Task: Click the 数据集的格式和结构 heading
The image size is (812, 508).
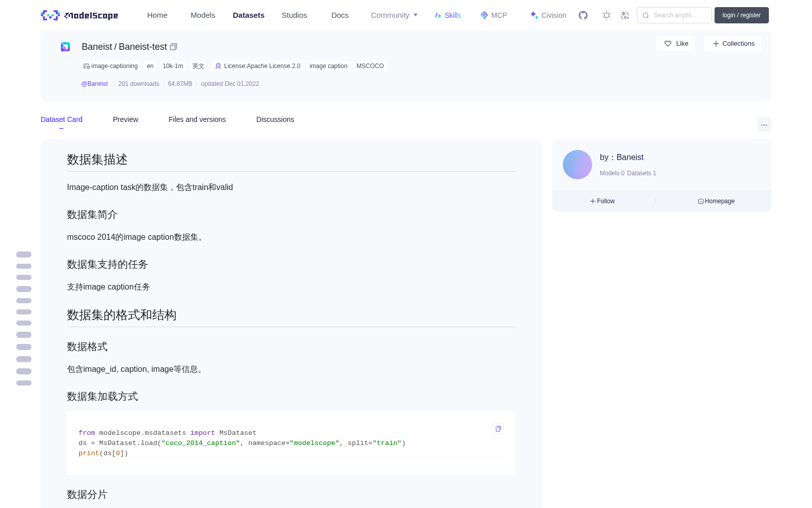Action: [122, 315]
